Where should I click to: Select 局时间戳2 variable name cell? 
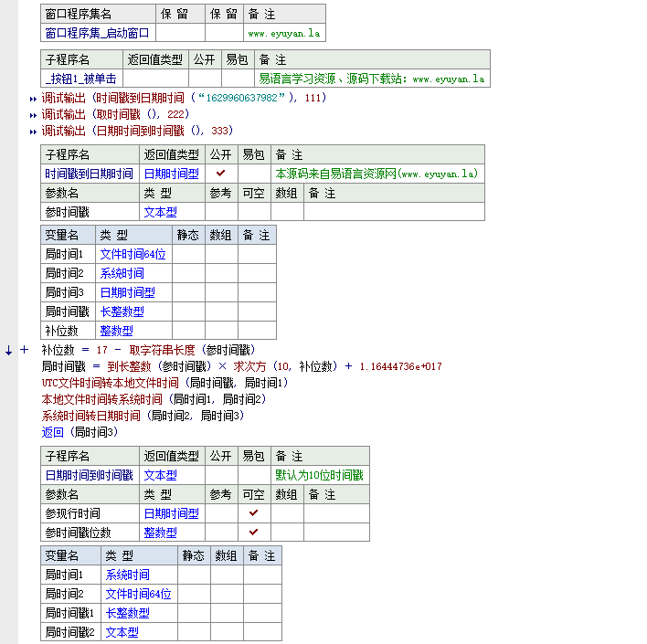(x=71, y=631)
